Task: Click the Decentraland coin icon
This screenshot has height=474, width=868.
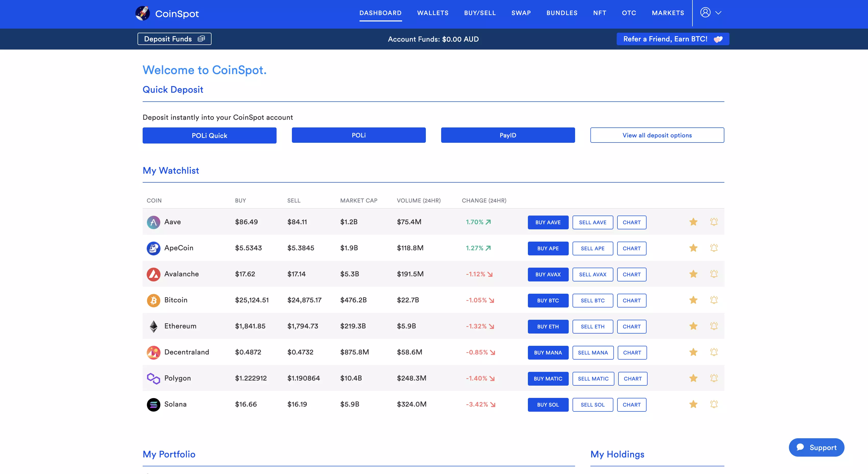Action: point(153,352)
